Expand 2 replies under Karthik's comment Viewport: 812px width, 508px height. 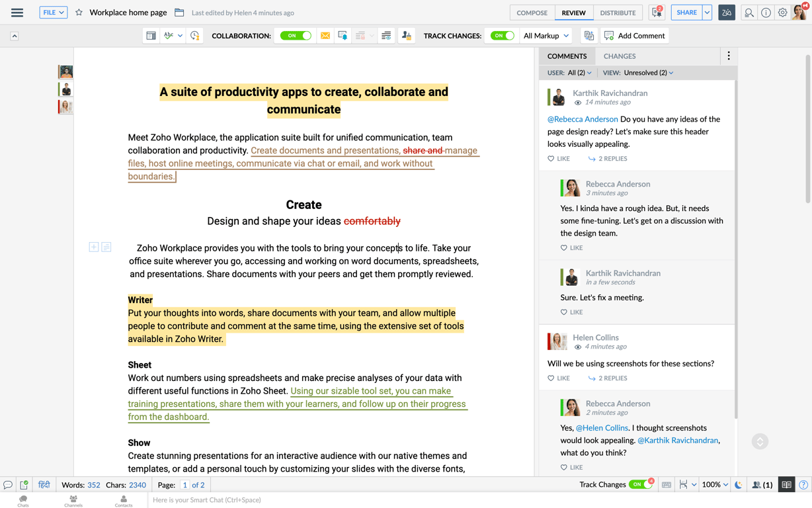click(x=608, y=159)
